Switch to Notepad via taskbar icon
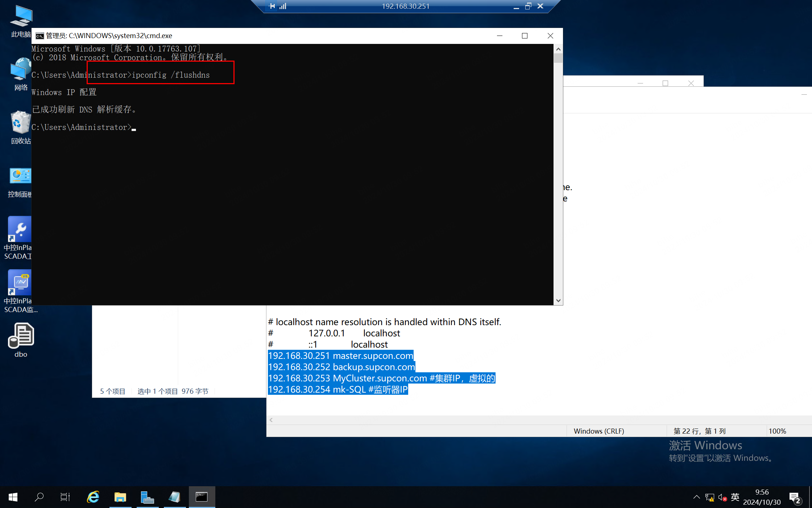Viewport: 812px width, 508px height. pyautogui.click(x=174, y=497)
